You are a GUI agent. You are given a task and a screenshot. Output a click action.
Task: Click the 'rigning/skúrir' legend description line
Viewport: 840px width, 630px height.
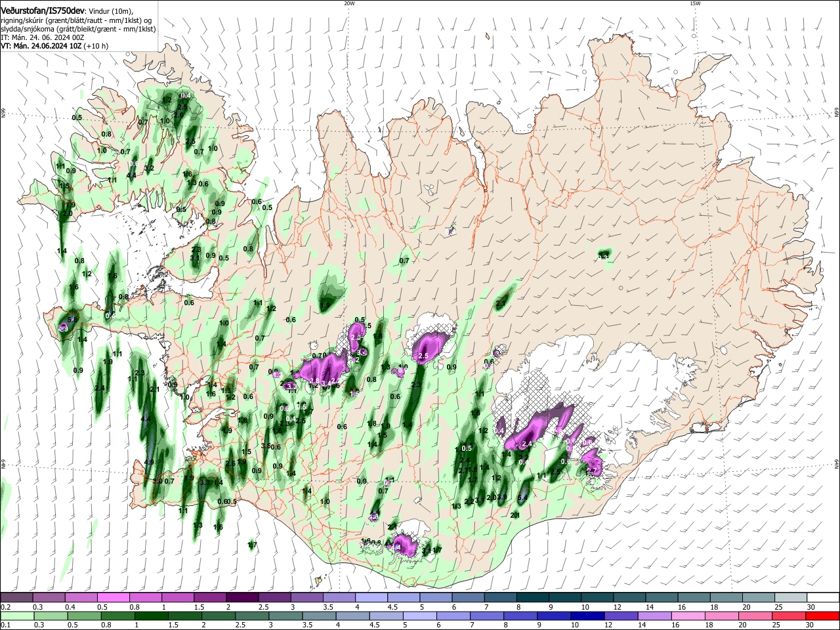click(x=75, y=20)
